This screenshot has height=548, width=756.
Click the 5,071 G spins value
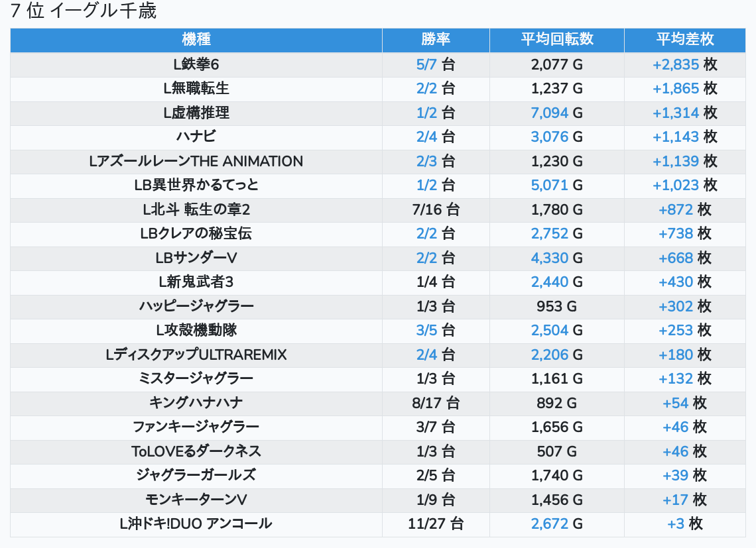point(549,185)
